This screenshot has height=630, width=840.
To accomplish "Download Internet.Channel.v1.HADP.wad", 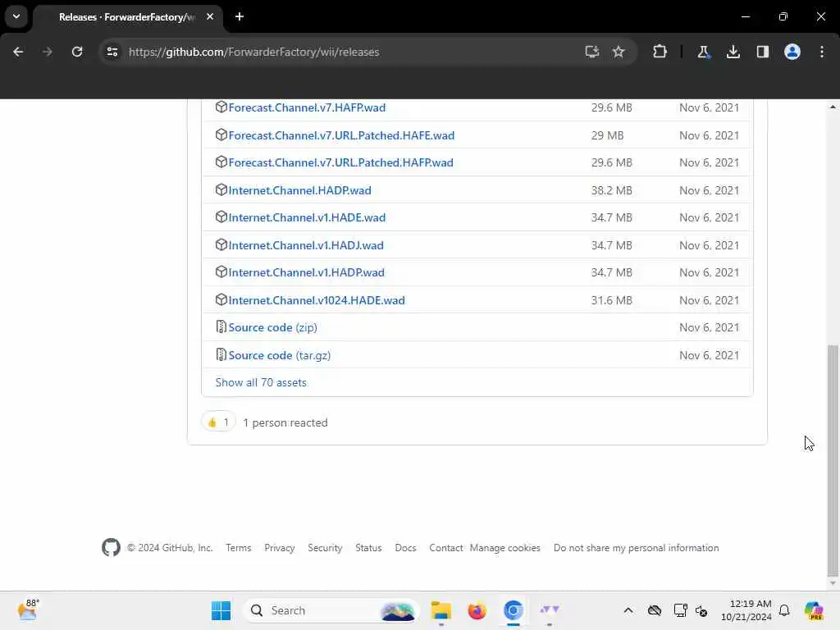I will coord(307,272).
